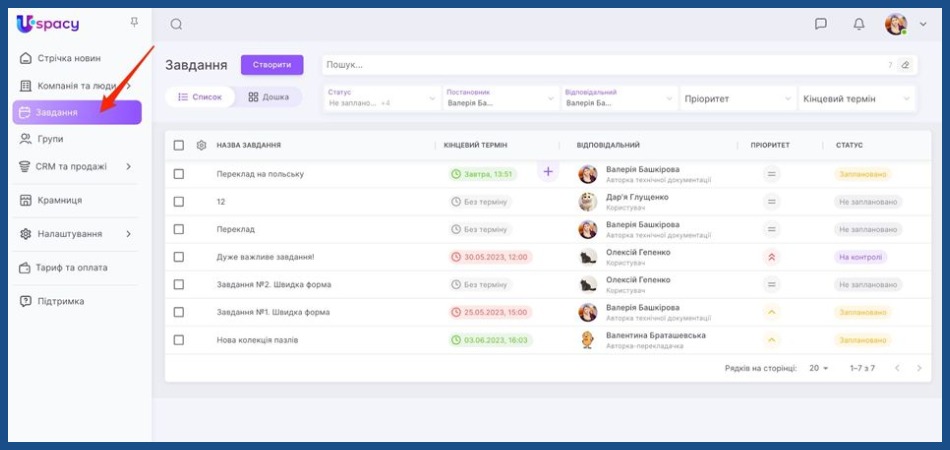This screenshot has height=450, width=950.
Task: Switch to the "Дошка" board view tab
Action: [x=269, y=97]
